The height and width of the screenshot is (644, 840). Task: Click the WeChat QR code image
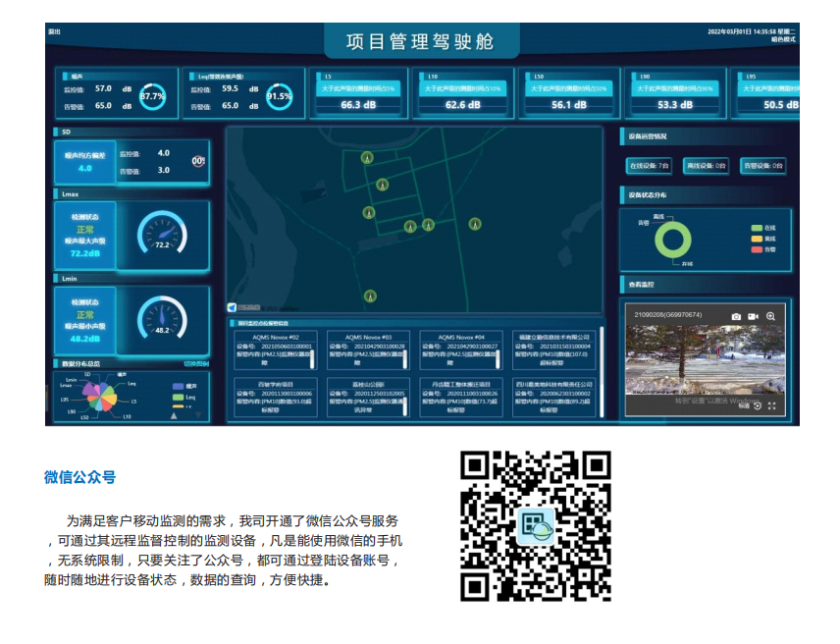tap(535, 526)
